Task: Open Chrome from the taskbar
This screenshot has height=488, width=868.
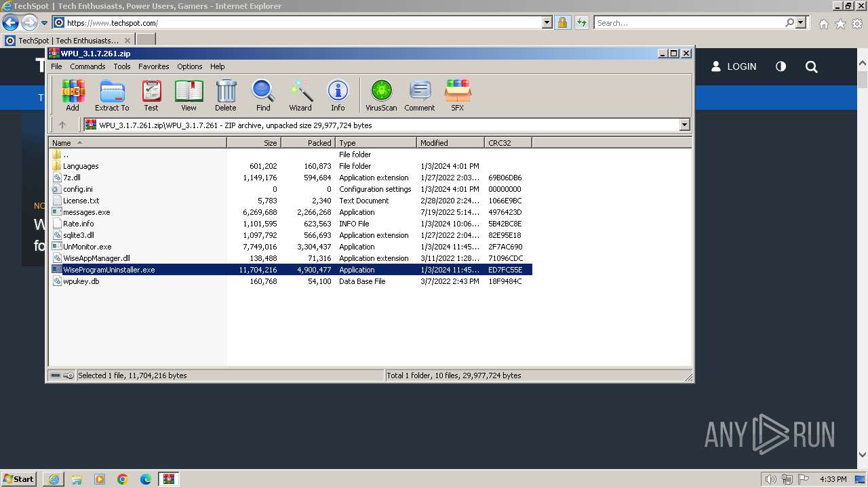Action: (x=123, y=479)
